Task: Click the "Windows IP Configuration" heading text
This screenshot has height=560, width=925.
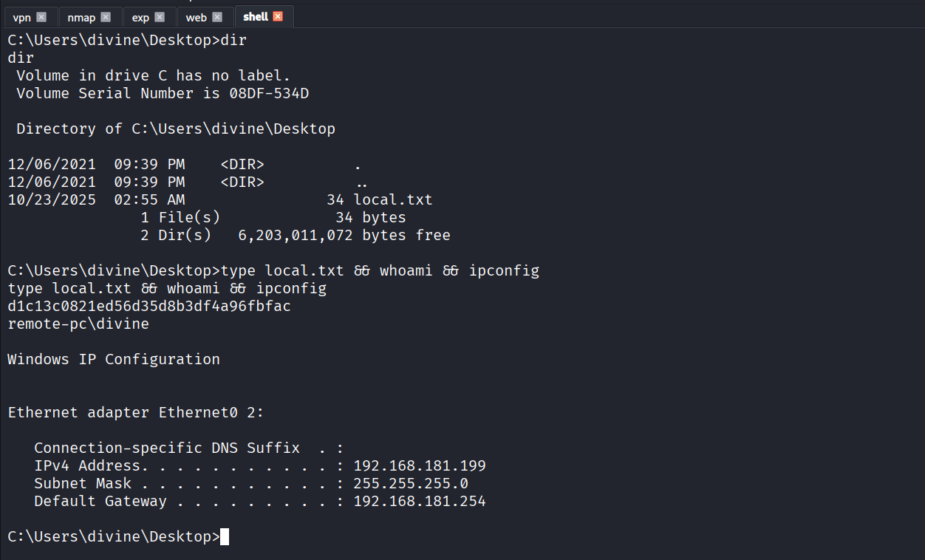Action: point(114,359)
